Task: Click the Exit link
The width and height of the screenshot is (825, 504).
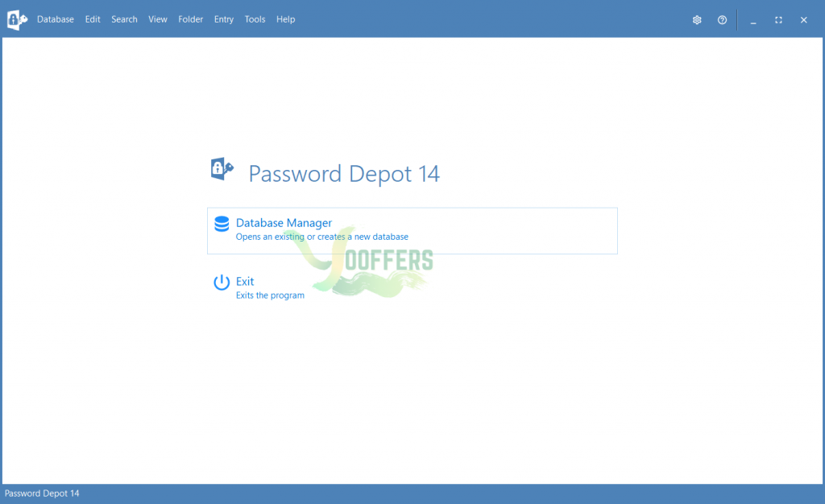Action: (x=245, y=281)
